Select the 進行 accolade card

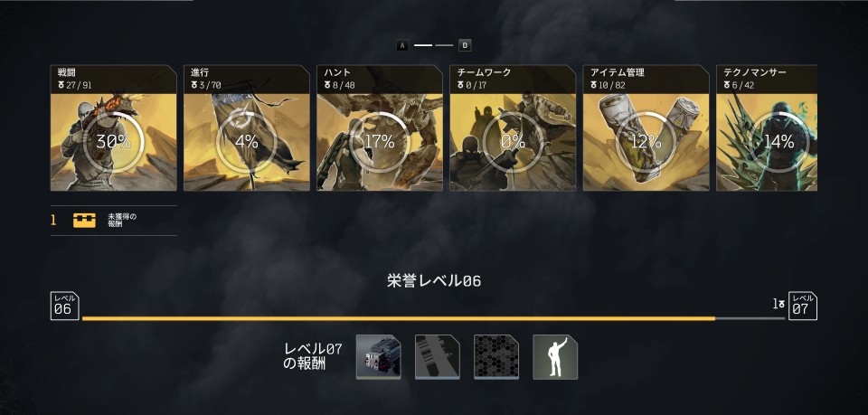pos(246,127)
